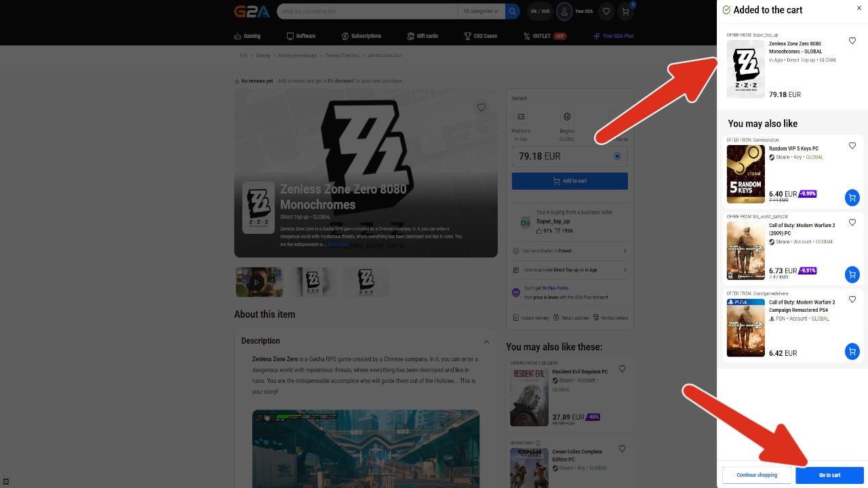The height and width of the screenshot is (488, 868).
Task: Toggle wishlist heart for Random VIP 5 Keys
Action: point(852,146)
